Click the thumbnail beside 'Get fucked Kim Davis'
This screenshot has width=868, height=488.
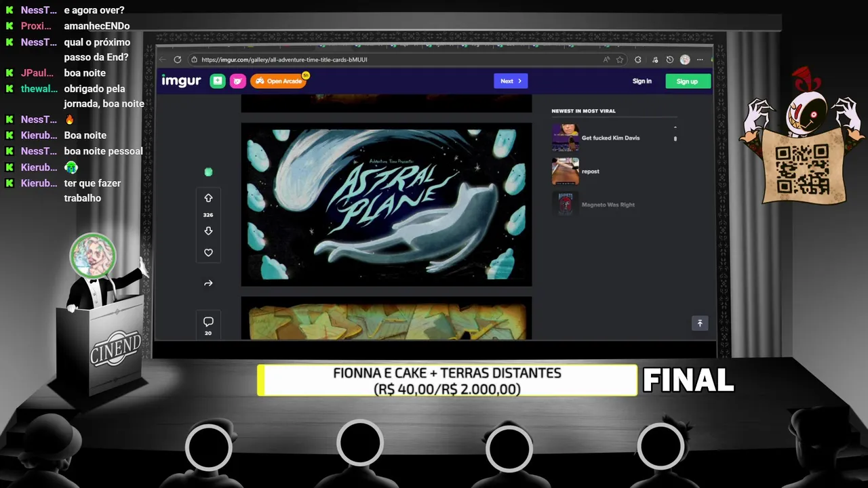pos(565,138)
